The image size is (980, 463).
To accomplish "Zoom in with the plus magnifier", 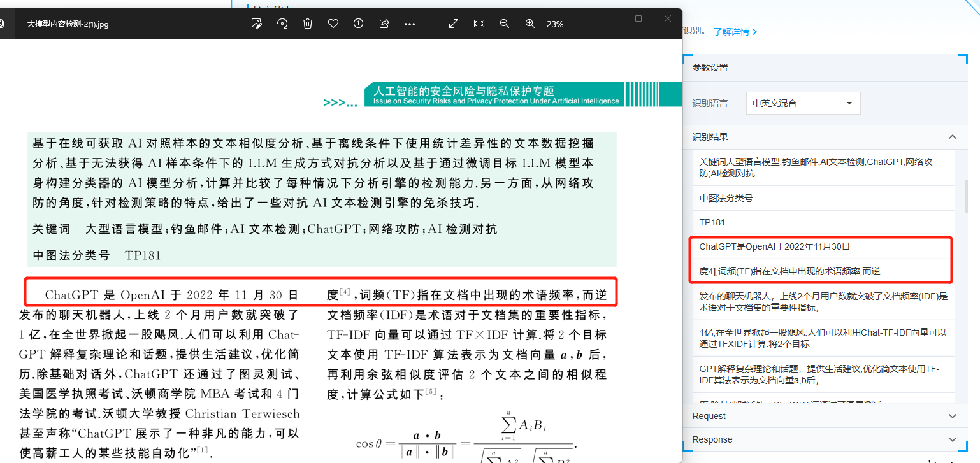I will (530, 24).
